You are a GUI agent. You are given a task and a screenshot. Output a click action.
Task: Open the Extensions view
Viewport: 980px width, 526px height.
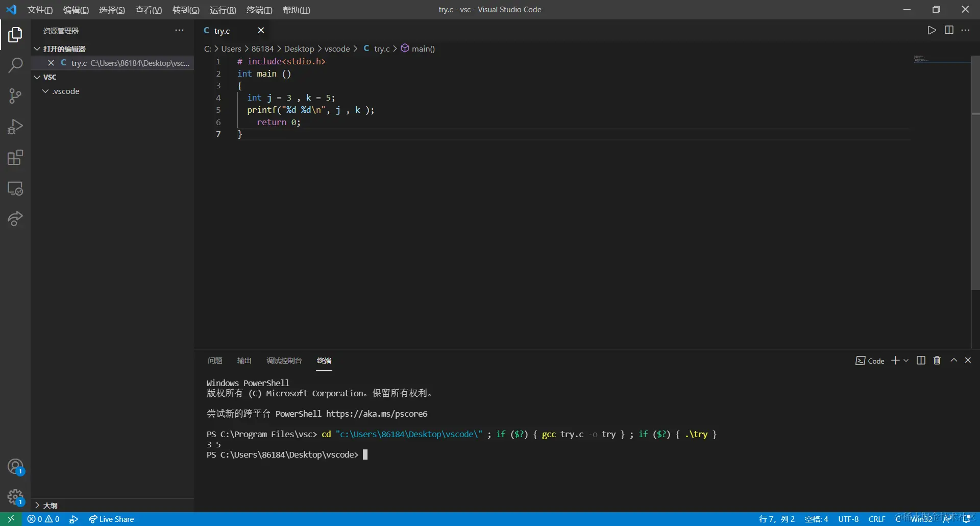[15, 157]
